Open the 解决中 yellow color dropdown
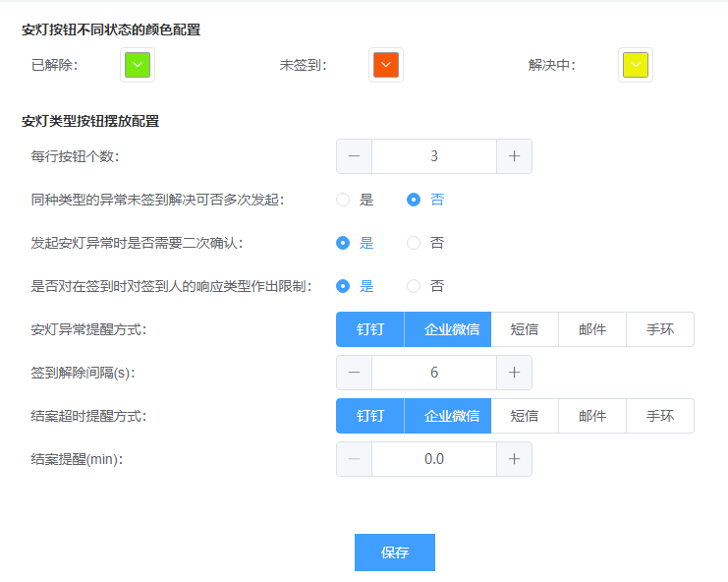This screenshot has height=582, width=728. point(636,66)
